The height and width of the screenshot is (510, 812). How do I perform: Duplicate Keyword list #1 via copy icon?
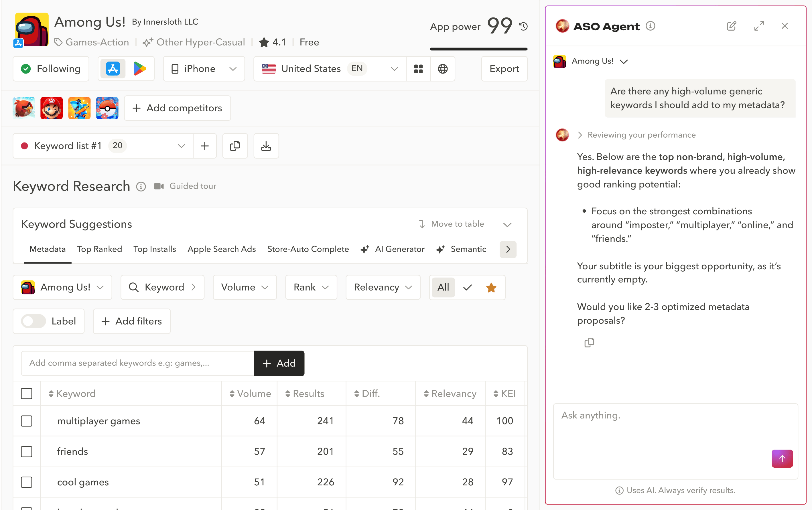click(235, 146)
